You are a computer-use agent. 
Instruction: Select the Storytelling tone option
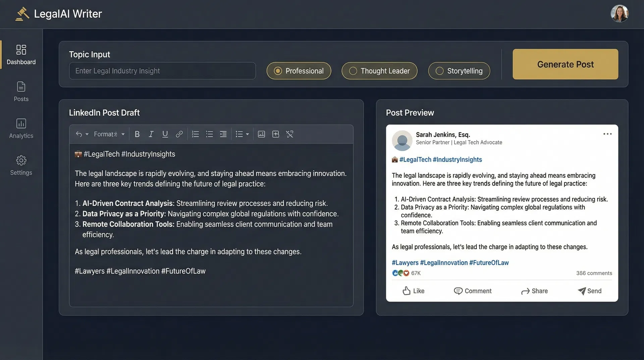pos(459,71)
